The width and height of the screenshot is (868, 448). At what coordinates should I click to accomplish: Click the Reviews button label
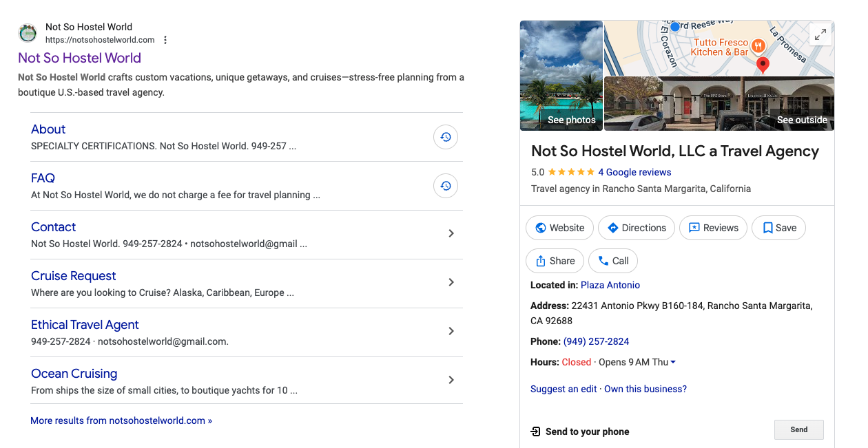pyautogui.click(x=721, y=228)
